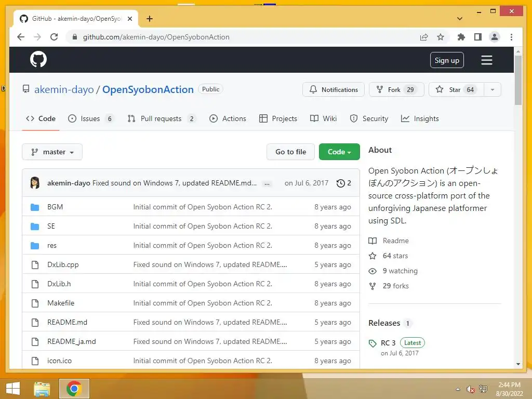Click the Go to file button
532x399 pixels.
pos(290,152)
